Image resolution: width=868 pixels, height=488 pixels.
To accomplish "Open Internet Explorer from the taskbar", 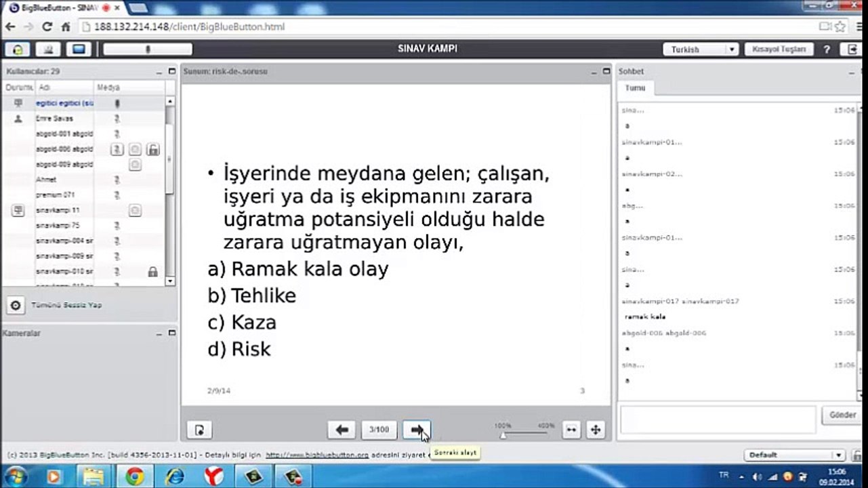I will click(174, 476).
